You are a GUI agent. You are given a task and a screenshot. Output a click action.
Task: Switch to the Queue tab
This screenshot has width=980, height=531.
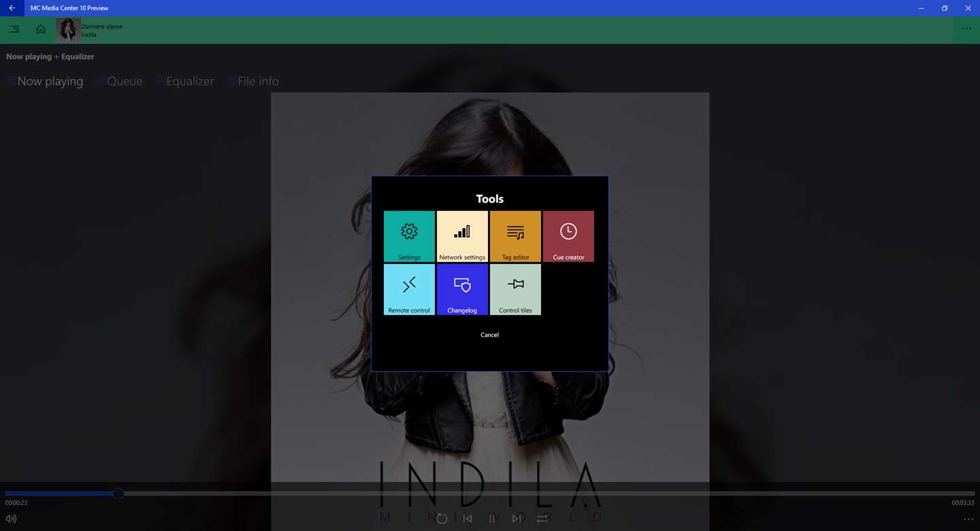pyautogui.click(x=120, y=81)
